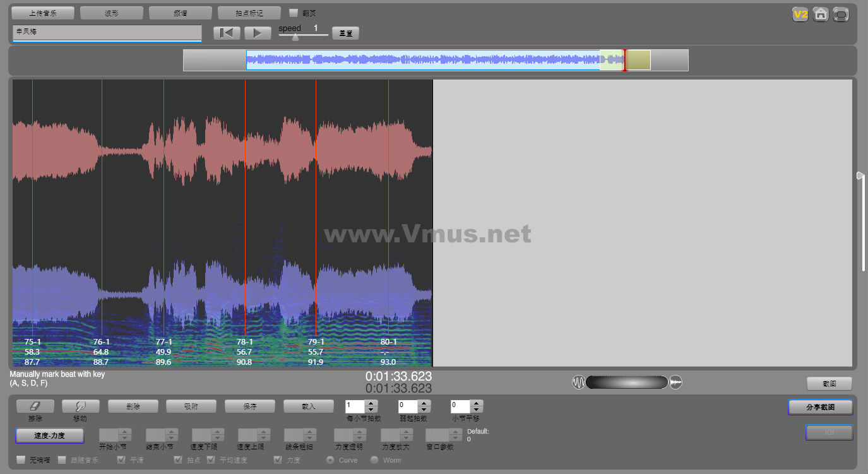The image size is (868, 474).
Task: Click the small waveform icon left of gradient bar
Action: [578, 382]
